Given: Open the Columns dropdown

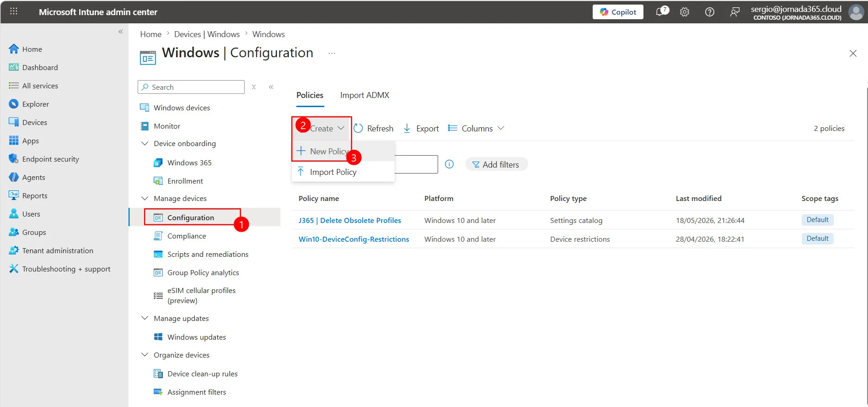Looking at the screenshot, I should (x=476, y=129).
